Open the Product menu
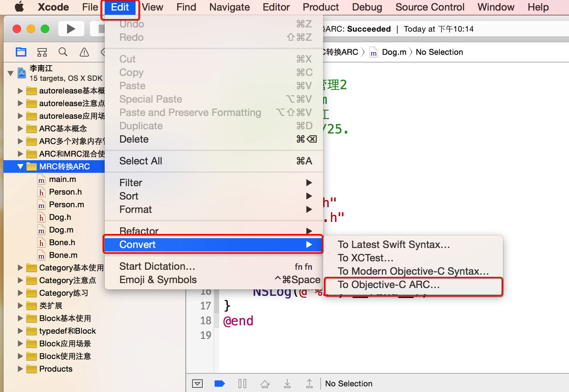Screen dimensions: 569x392 click(x=321, y=7)
